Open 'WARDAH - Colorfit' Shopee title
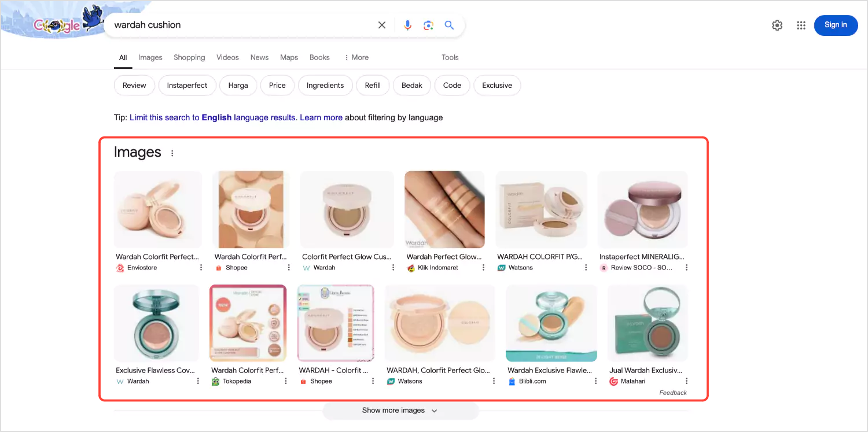 pyautogui.click(x=334, y=370)
